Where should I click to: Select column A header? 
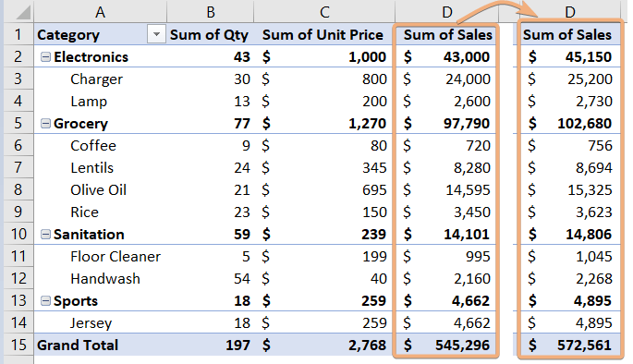[100, 12]
